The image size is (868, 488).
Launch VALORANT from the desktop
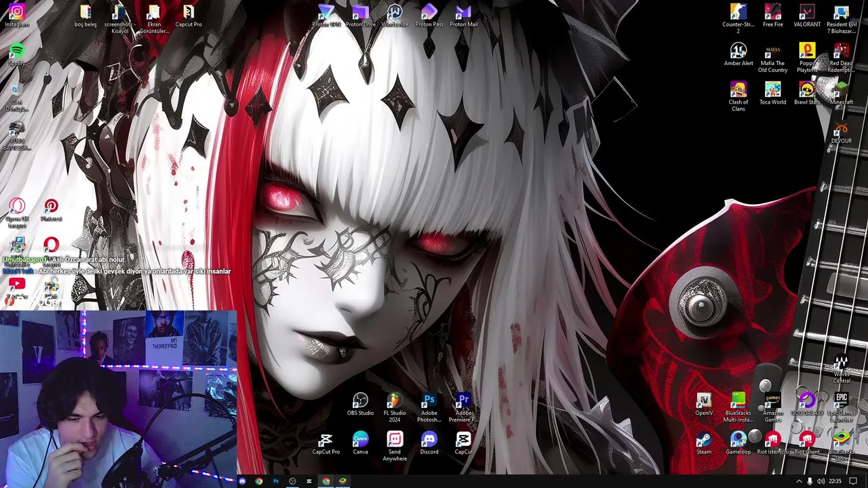click(807, 16)
